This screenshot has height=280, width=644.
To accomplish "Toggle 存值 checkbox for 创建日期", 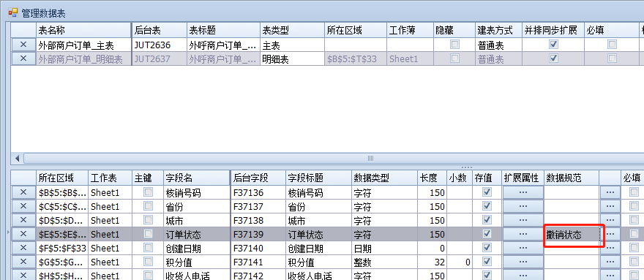I will point(487,248).
